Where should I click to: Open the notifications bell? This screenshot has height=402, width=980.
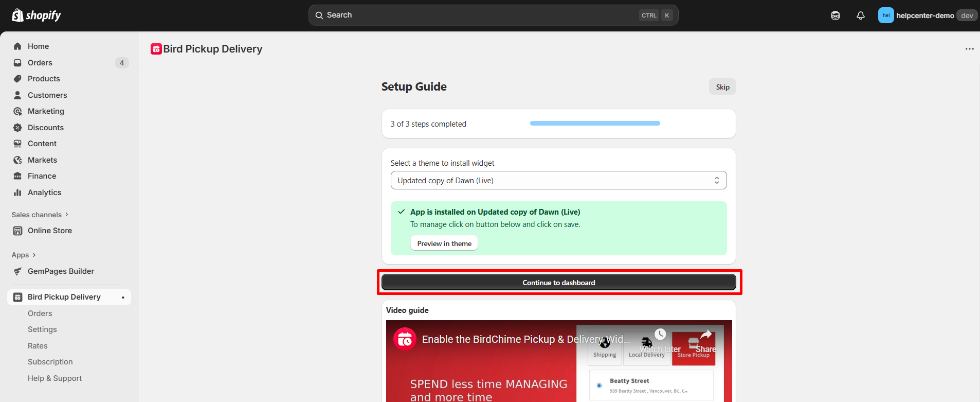[861, 15]
